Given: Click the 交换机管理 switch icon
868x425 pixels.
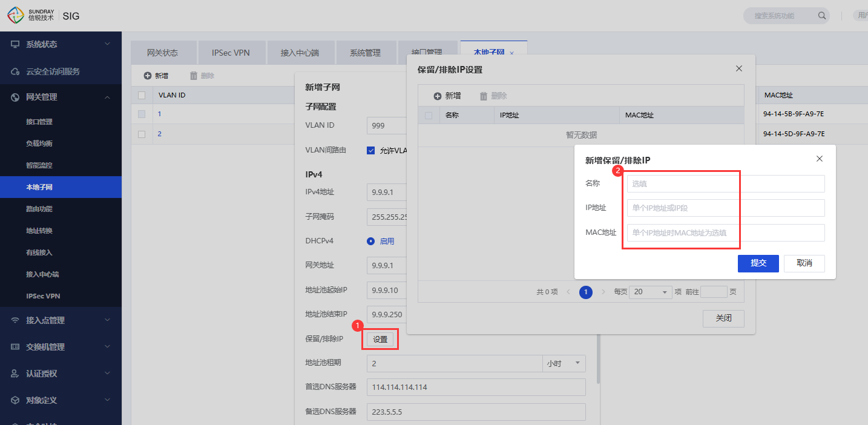Looking at the screenshot, I should pos(15,347).
